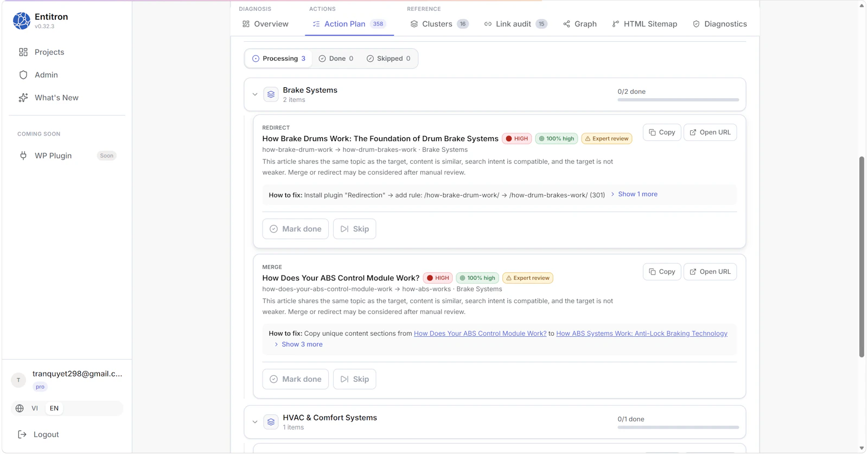Click 100% high badge on Brake Drums item
The height and width of the screenshot is (455, 868).
pyautogui.click(x=557, y=139)
